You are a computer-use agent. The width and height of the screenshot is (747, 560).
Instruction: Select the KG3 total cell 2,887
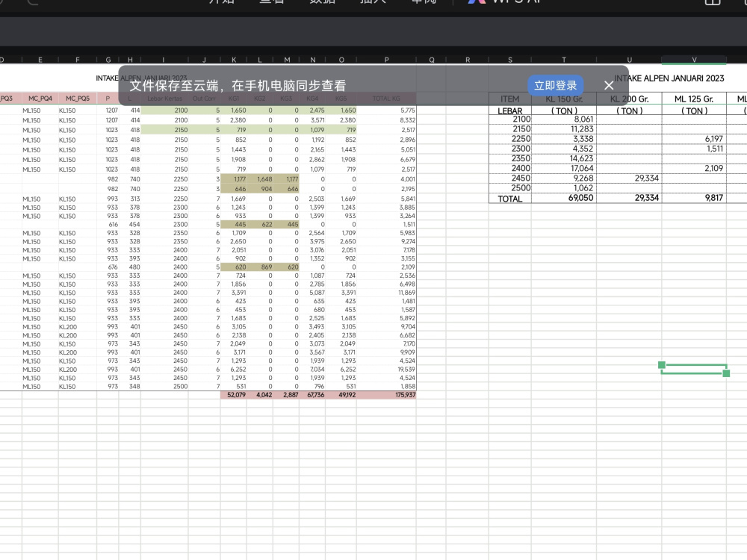coord(286,395)
